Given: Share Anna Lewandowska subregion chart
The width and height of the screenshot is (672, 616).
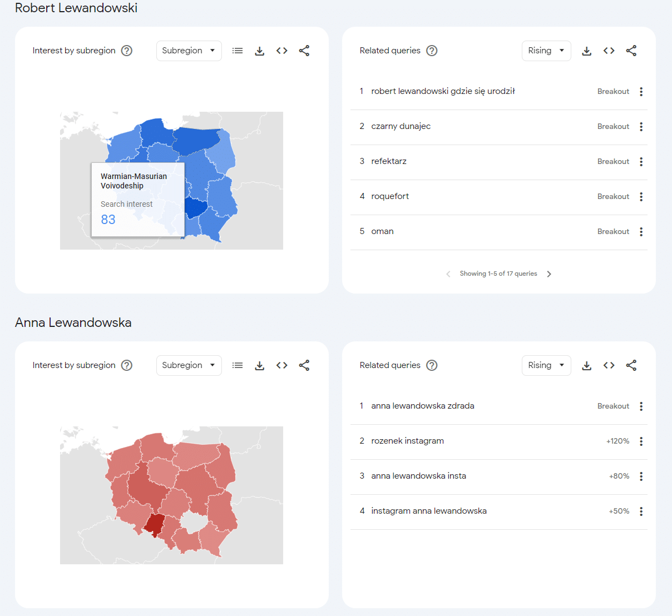Looking at the screenshot, I should click(x=304, y=365).
